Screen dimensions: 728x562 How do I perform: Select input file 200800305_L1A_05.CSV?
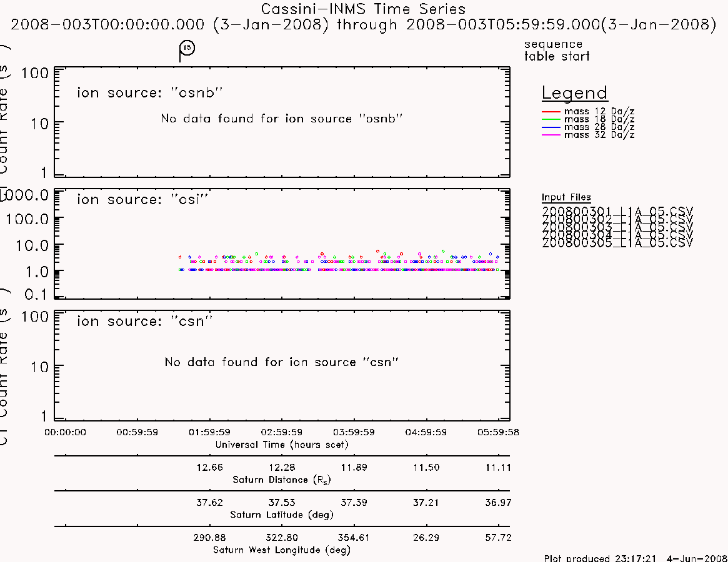tap(617, 243)
